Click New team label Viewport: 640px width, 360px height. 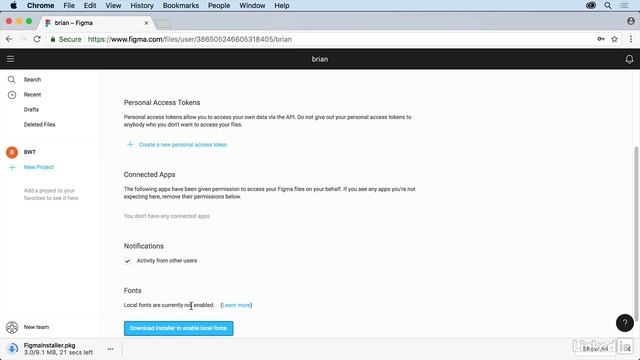36,327
